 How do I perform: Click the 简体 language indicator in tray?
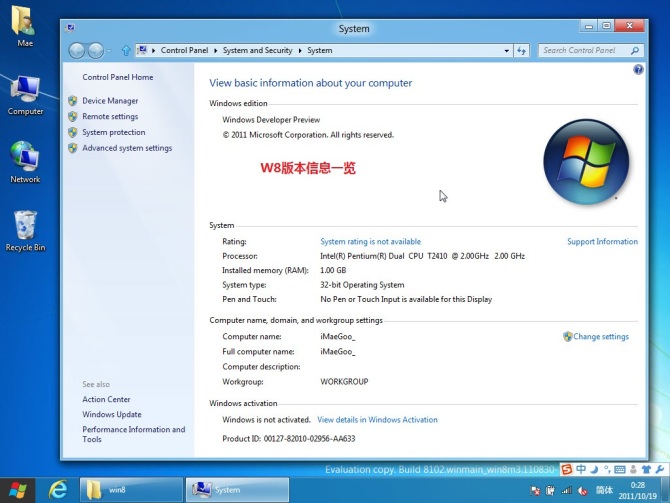[604, 490]
